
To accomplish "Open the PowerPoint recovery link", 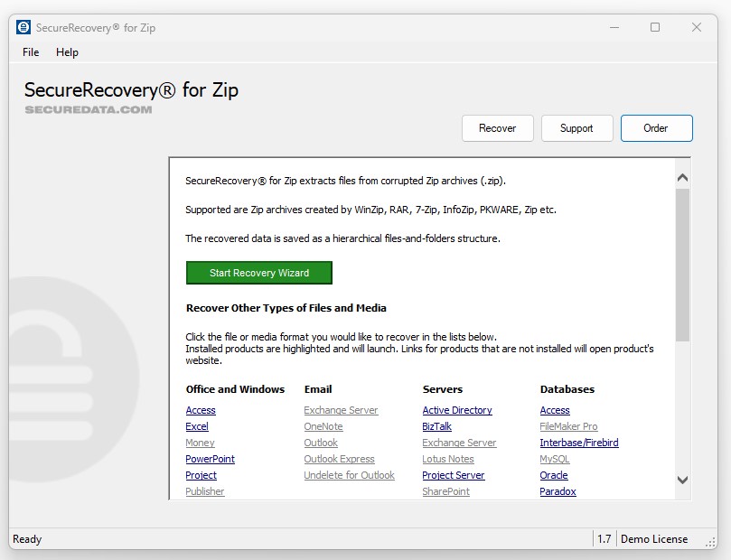I will (x=211, y=459).
